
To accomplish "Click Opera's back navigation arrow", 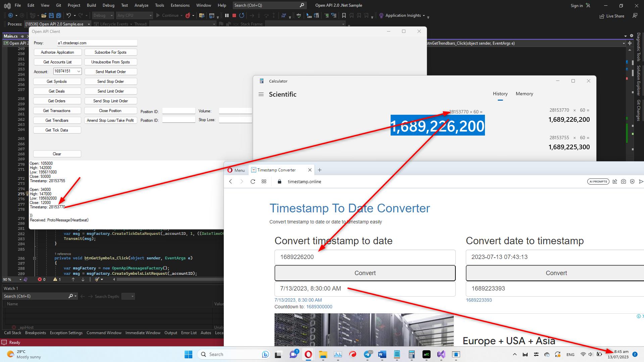I will (x=231, y=182).
